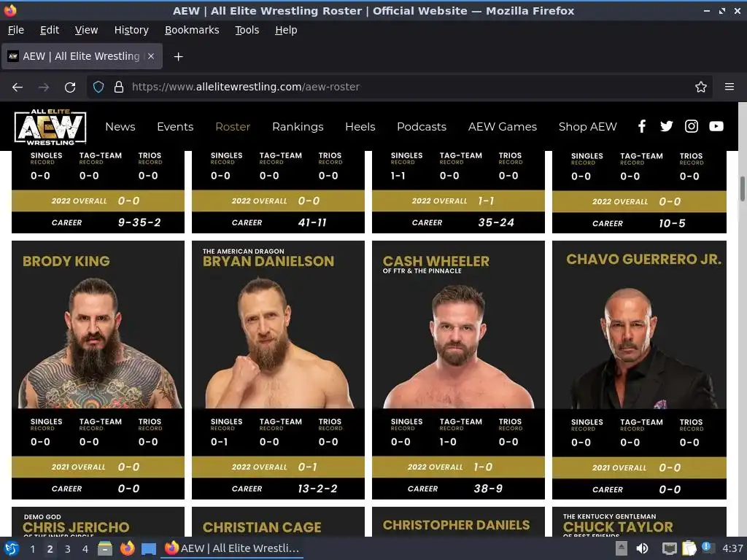Open the Heels page
The image size is (747, 560).
pyautogui.click(x=360, y=127)
